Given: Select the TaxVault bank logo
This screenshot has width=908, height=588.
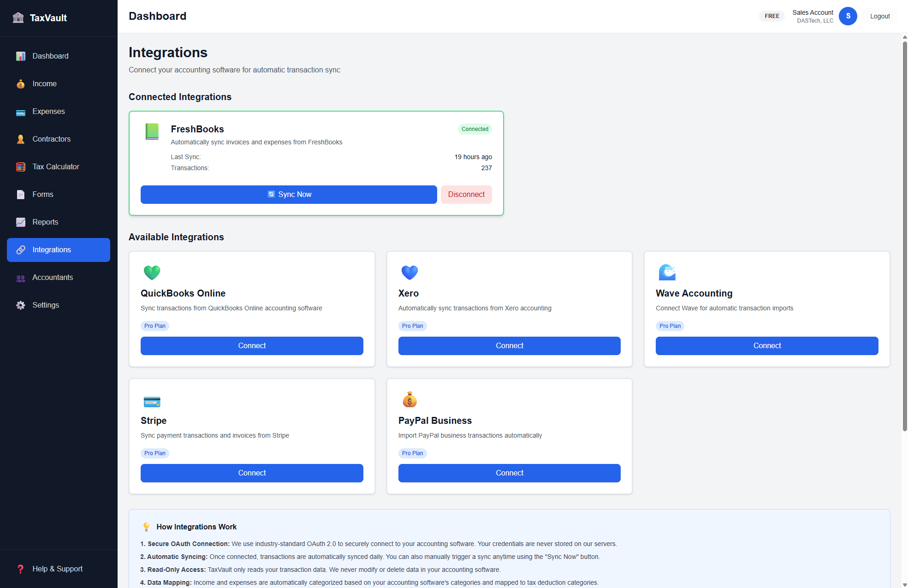Looking at the screenshot, I should (x=18, y=17).
